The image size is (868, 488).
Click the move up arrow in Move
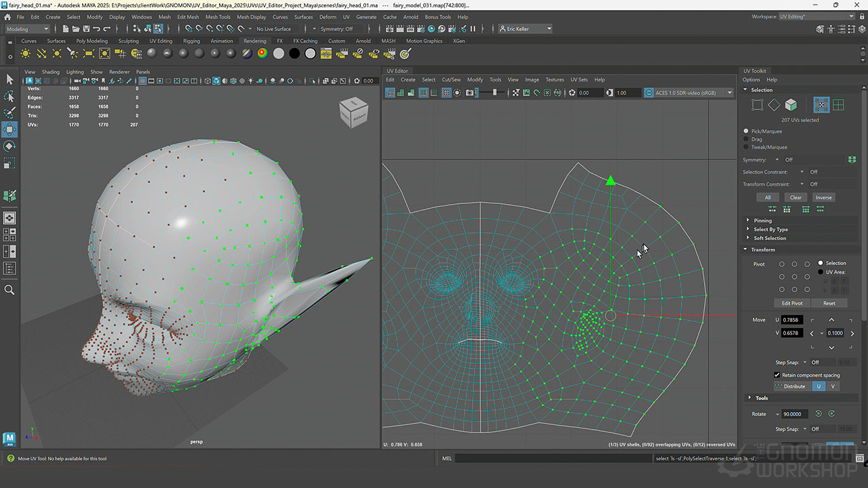pos(831,320)
